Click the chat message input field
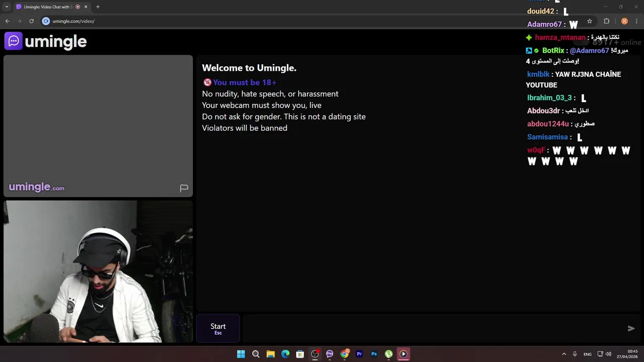 433,328
